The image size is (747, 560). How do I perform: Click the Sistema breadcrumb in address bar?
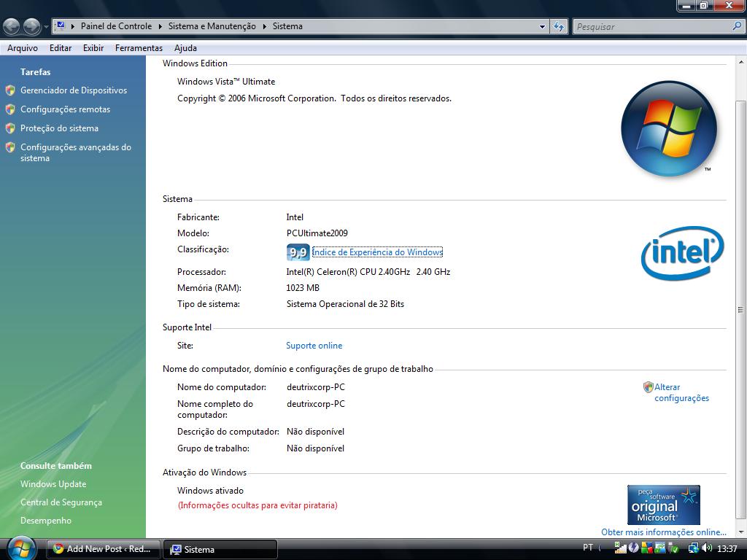(287, 26)
